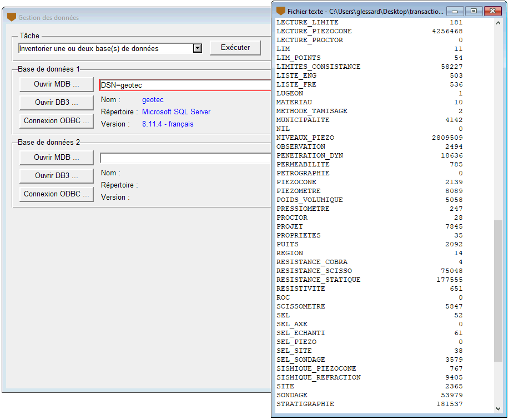Select the LIMITES_CONSISTANCE row

click(370, 67)
